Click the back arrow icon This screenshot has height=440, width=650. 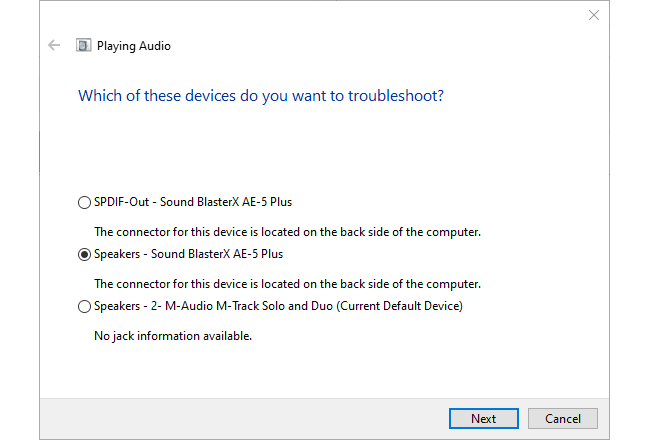(x=54, y=45)
